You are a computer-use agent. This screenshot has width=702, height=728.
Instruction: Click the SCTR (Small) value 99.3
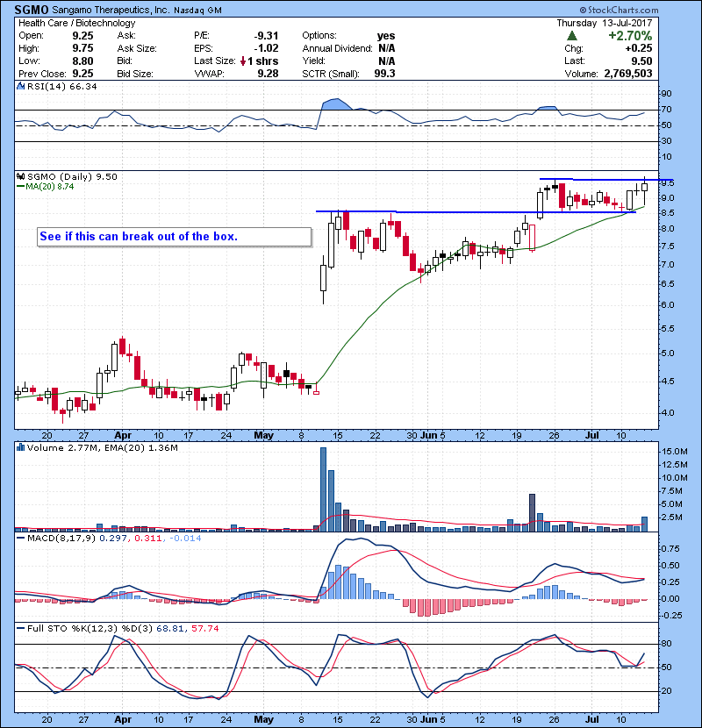click(x=384, y=74)
